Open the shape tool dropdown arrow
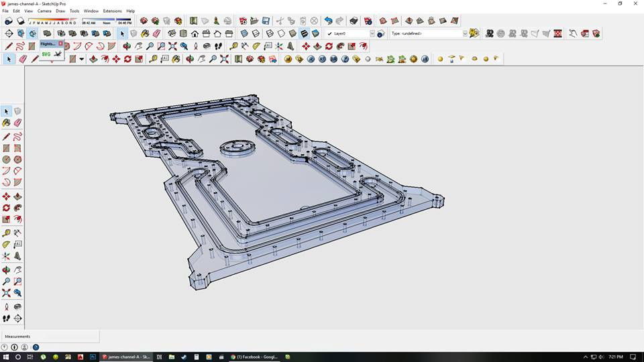 click(82, 59)
